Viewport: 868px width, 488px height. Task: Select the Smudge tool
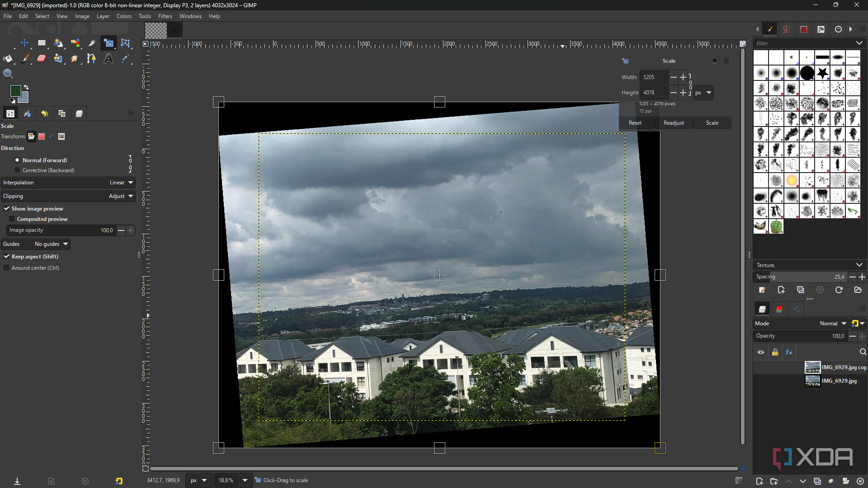(75, 58)
